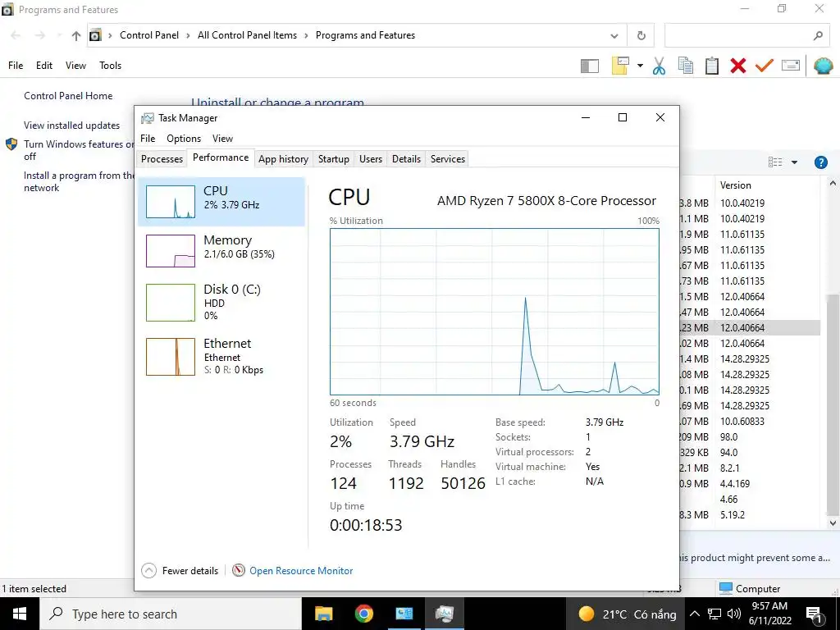The image size is (840, 630).
Task: Select the Memory performance entry
Action: click(221, 251)
